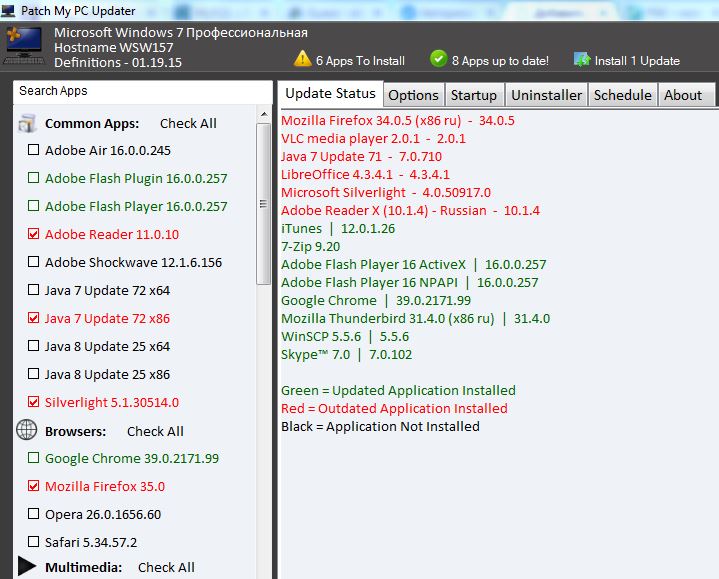This screenshot has width=719, height=579.
Task: Click the Browsers heading
Action: [75, 431]
